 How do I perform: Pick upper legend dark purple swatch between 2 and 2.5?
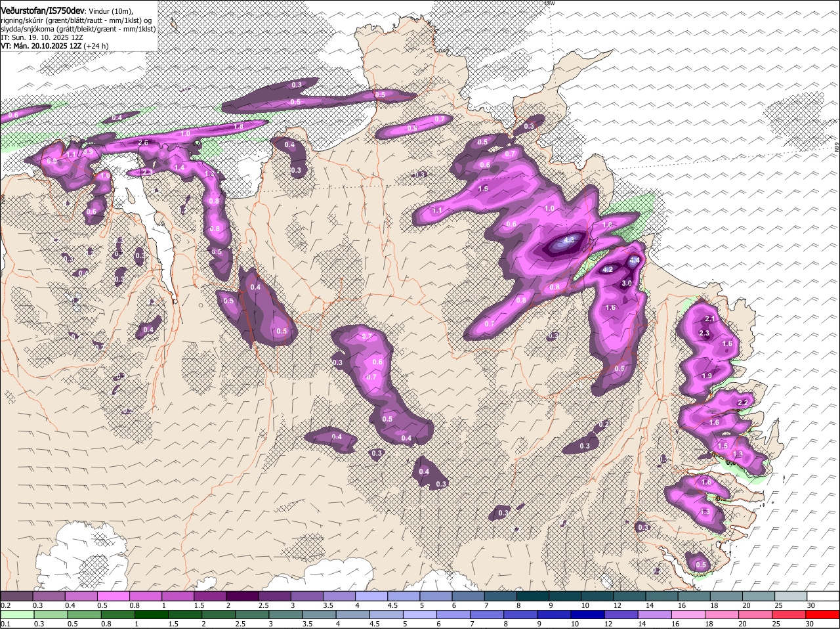click(x=242, y=596)
